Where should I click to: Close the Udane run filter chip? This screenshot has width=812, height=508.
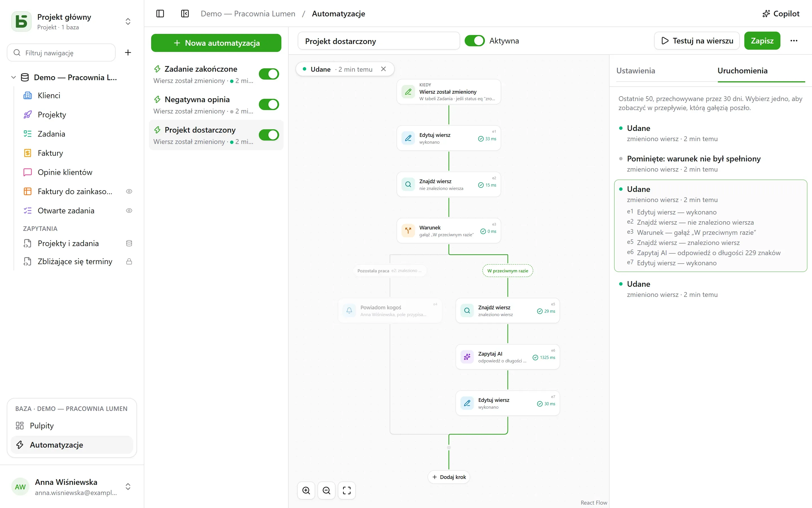click(383, 69)
